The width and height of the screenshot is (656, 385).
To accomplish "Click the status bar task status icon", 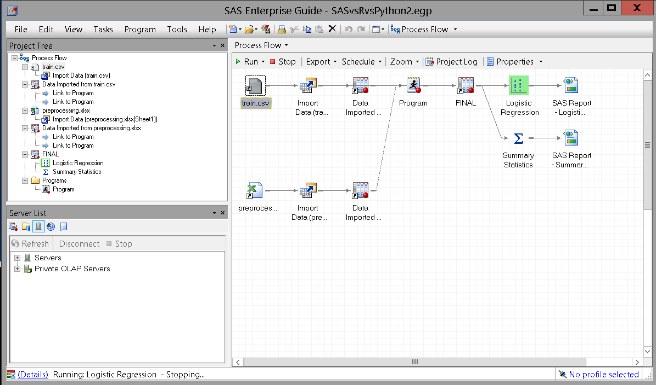I will [11, 374].
